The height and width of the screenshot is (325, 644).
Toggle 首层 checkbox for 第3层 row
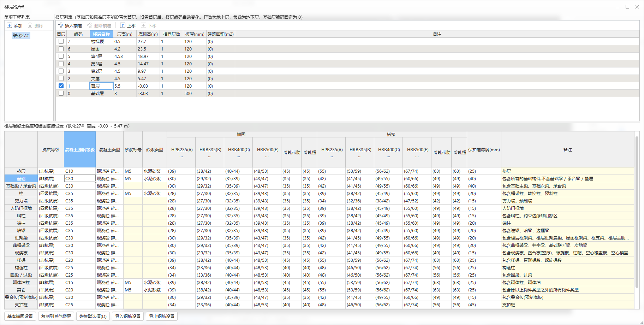[61, 64]
